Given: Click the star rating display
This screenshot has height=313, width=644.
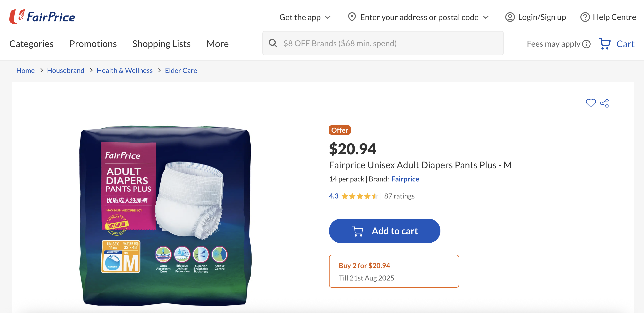Looking at the screenshot, I should (x=359, y=196).
